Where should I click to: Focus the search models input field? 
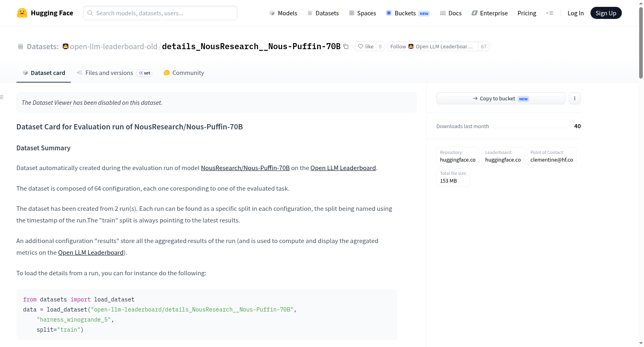(x=160, y=13)
